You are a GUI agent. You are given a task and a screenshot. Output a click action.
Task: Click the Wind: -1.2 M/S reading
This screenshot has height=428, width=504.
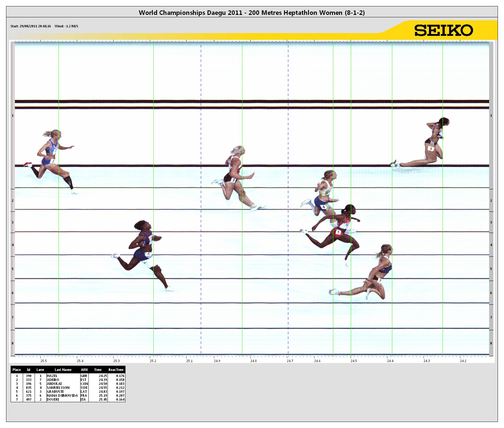tap(66, 26)
